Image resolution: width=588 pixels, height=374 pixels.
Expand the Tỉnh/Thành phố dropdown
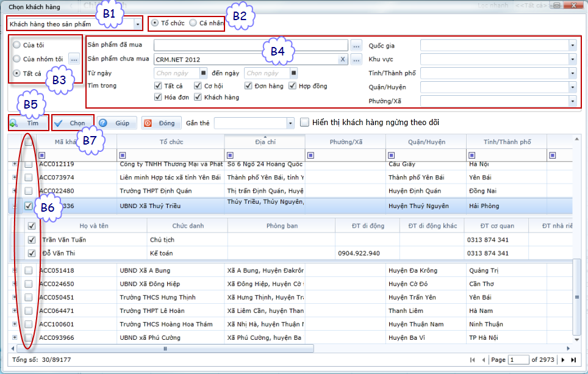(x=572, y=73)
